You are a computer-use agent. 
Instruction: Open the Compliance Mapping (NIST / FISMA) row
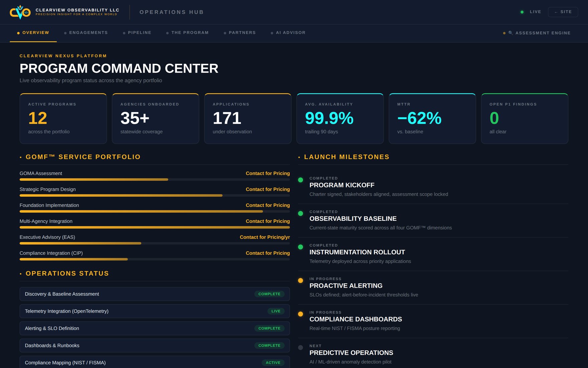click(x=155, y=362)
